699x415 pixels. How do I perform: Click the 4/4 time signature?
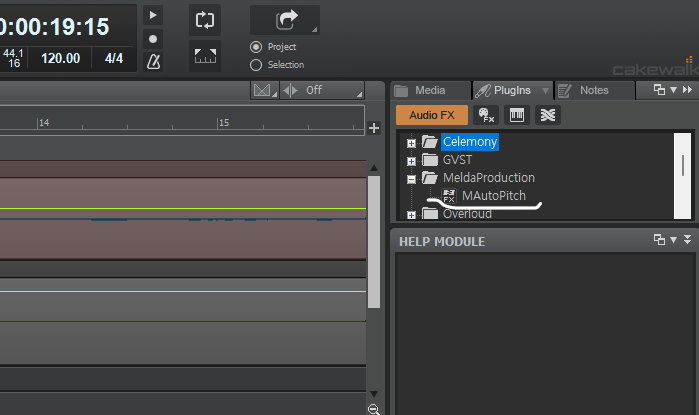pyautogui.click(x=114, y=58)
